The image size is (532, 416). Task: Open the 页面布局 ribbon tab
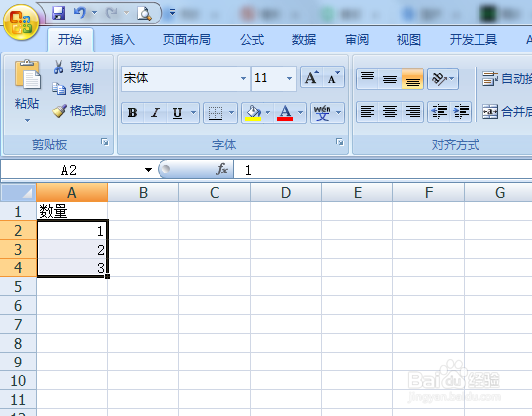click(x=187, y=40)
